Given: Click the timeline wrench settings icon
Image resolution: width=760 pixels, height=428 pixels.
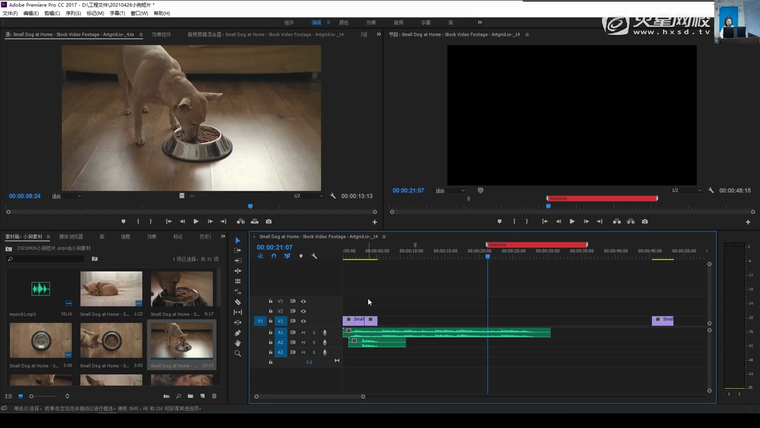Looking at the screenshot, I should 314,256.
